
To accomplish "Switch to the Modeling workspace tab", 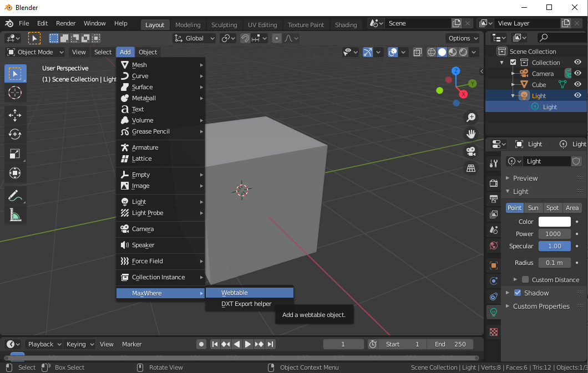I will [x=188, y=25].
